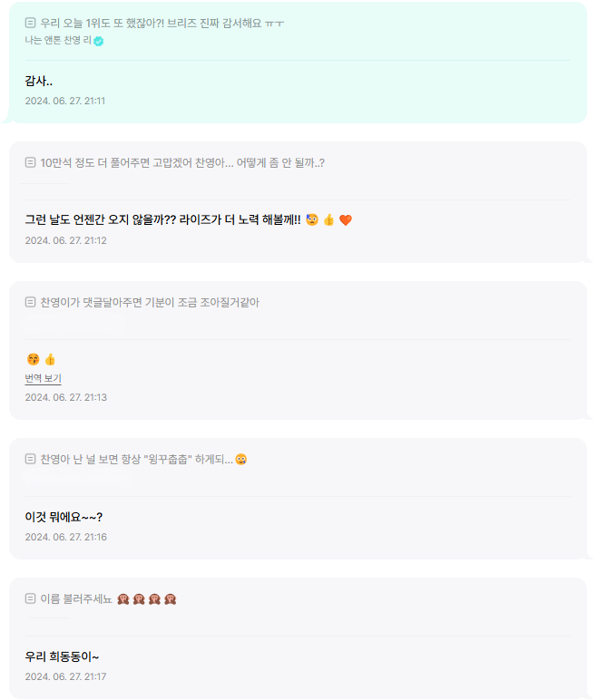Select the reply '이것 뭐에요~~?'

pos(64,518)
